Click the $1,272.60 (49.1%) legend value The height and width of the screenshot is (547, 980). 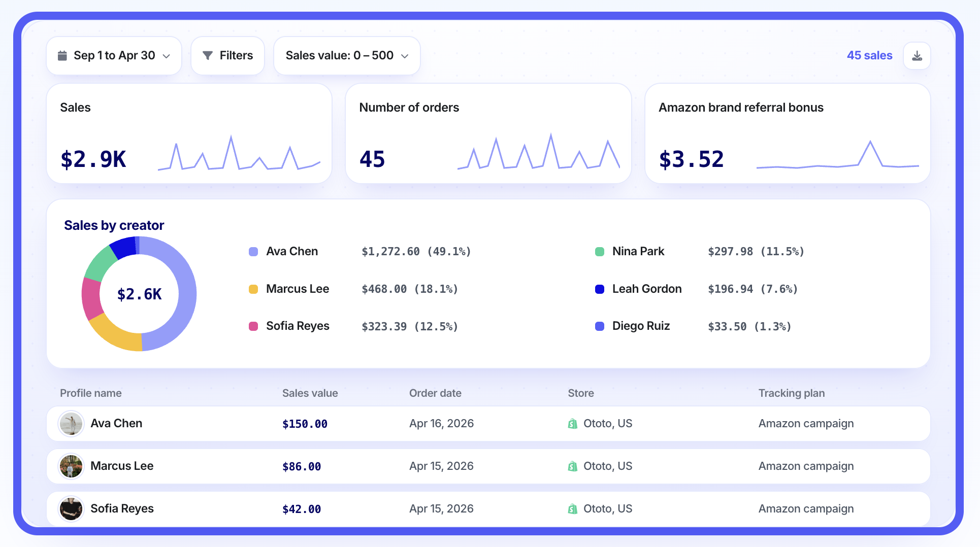coord(416,252)
